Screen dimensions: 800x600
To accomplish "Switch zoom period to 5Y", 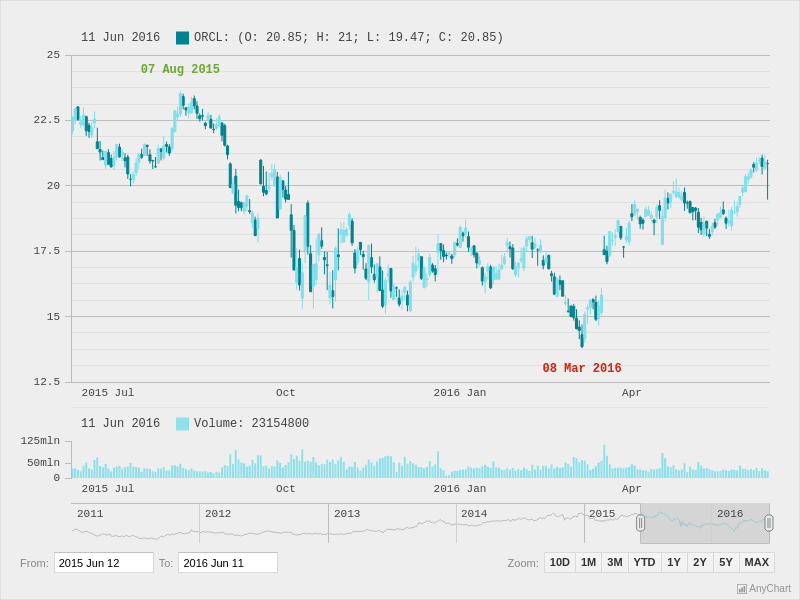I will coord(726,562).
